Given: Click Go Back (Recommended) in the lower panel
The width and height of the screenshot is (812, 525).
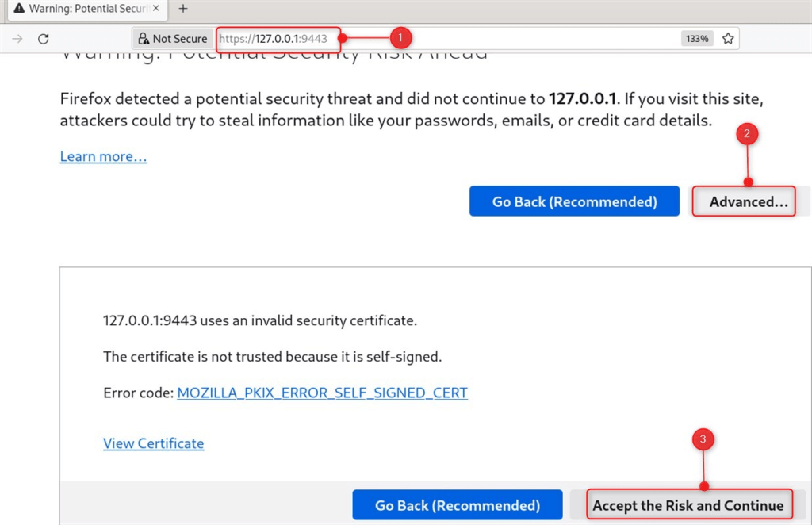Looking at the screenshot, I should pos(458,504).
